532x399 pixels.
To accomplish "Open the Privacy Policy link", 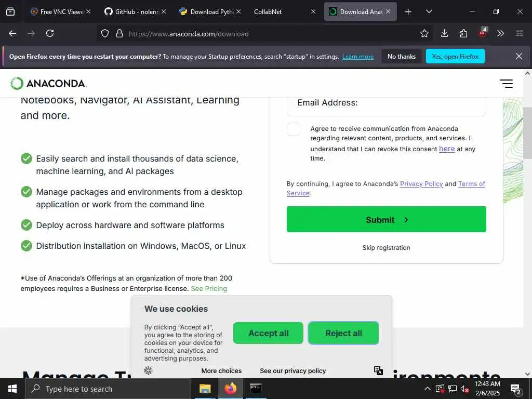I will click(x=421, y=184).
